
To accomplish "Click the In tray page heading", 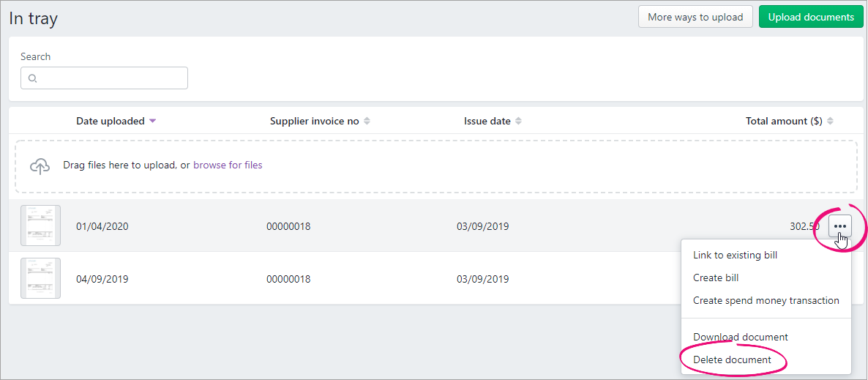I will pyautogui.click(x=33, y=18).
